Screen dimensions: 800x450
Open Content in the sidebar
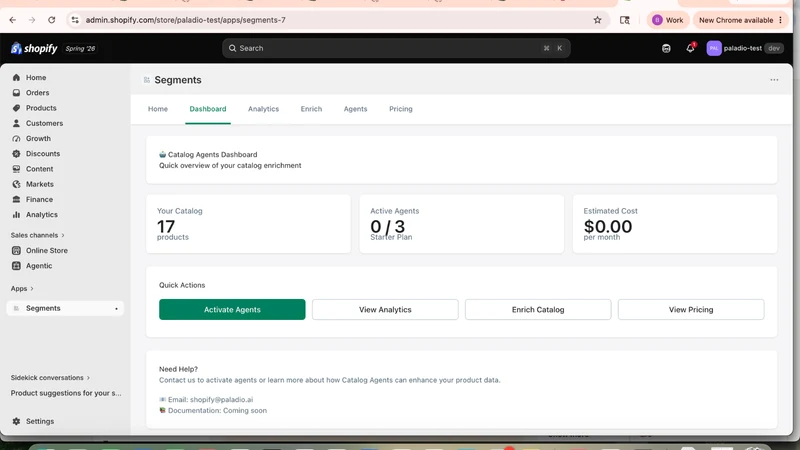pos(39,169)
